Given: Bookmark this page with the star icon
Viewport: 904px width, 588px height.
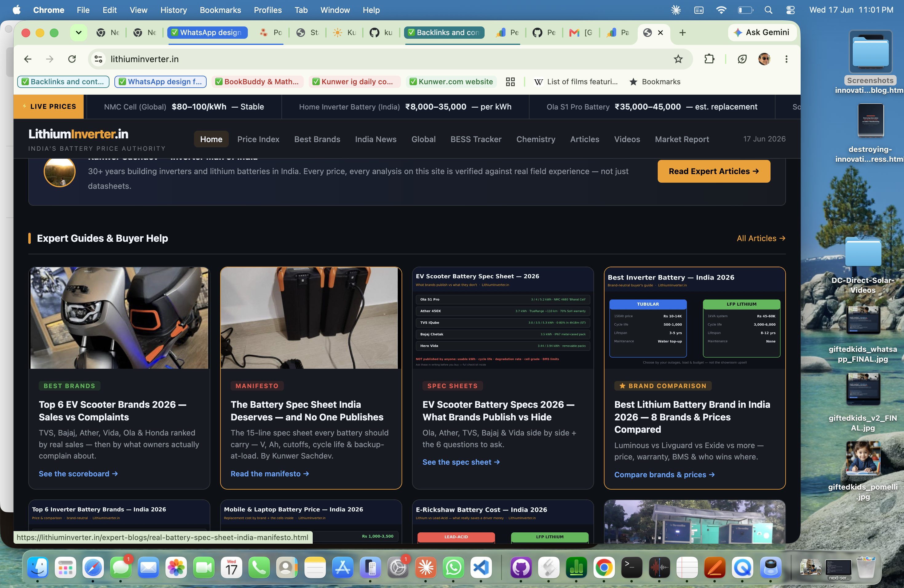Looking at the screenshot, I should pyautogui.click(x=678, y=59).
